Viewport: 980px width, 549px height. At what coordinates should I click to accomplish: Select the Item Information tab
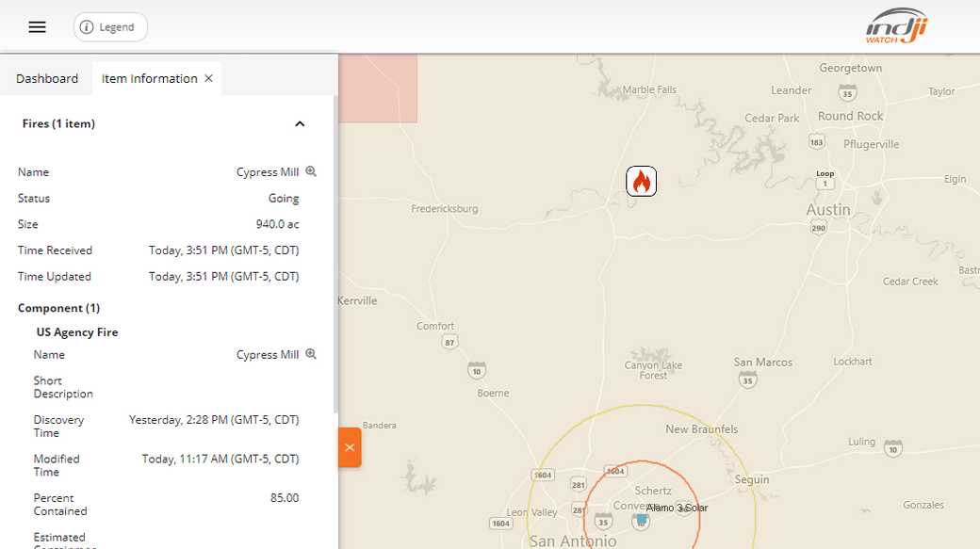pos(150,79)
